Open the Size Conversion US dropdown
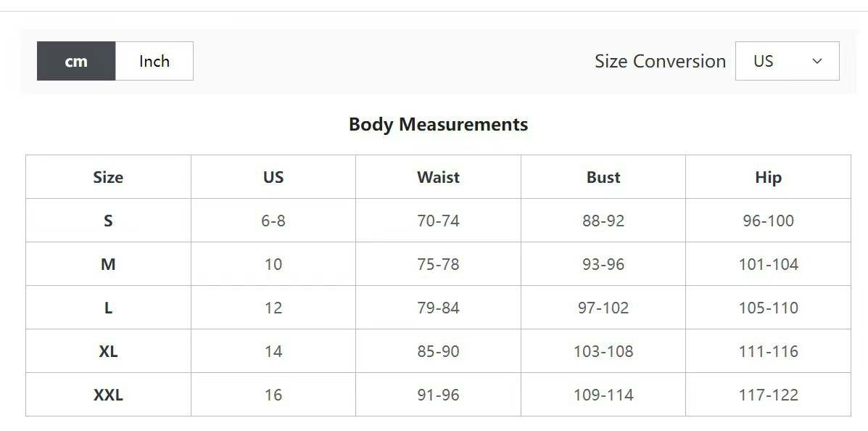Viewport: 868px width, 431px height. (788, 61)
